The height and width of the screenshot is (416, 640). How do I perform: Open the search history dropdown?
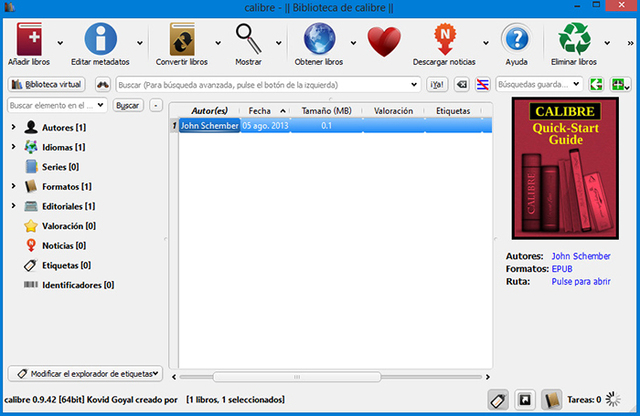click(414, 85)
